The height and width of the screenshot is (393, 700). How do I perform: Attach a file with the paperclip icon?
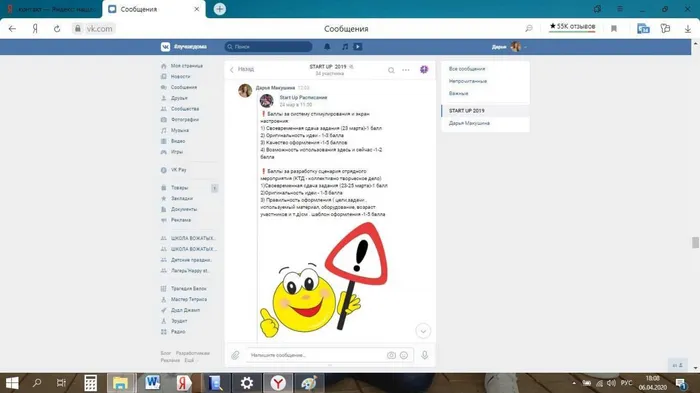235,355
